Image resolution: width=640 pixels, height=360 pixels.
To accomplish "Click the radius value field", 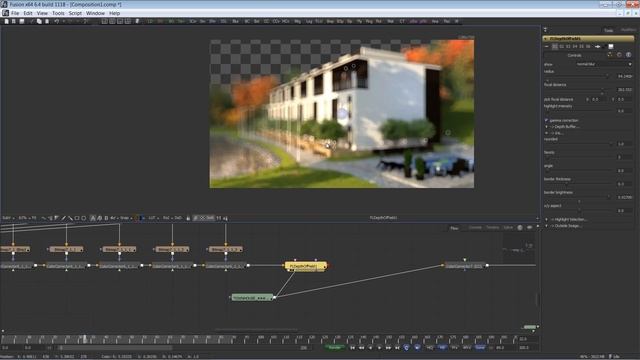I will pos(624,76).
